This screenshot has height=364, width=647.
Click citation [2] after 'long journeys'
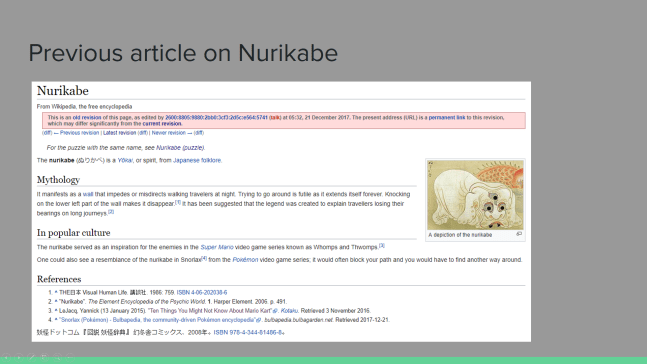pyautogui.click(x=111, y=212)
